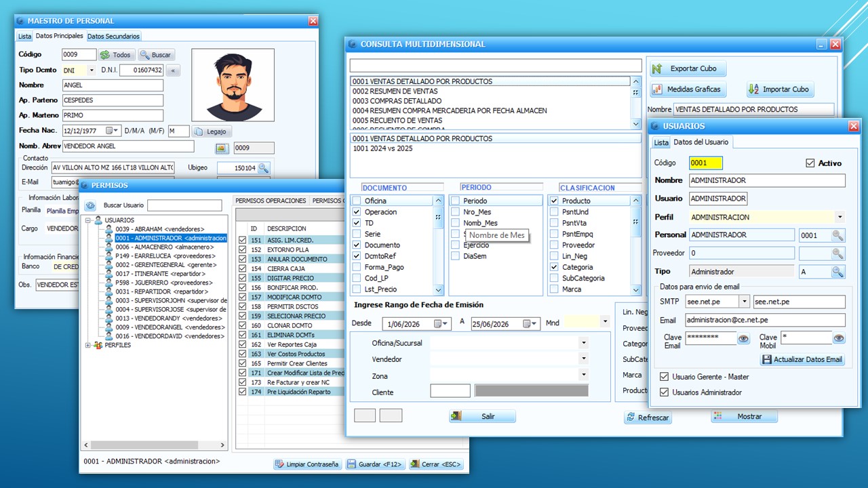Open Medidas Graficas chart button
This screenshot has width=868, height=488.
[688, 89]
